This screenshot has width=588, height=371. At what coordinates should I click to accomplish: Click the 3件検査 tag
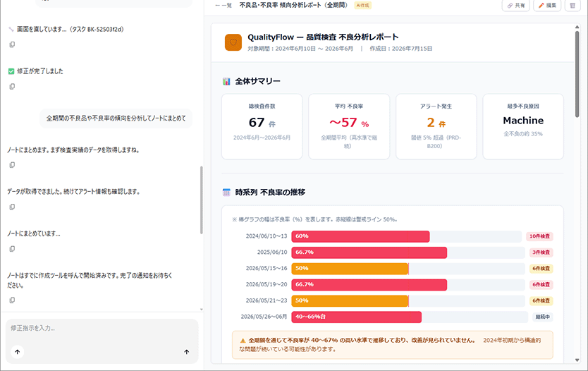point(541,253)
